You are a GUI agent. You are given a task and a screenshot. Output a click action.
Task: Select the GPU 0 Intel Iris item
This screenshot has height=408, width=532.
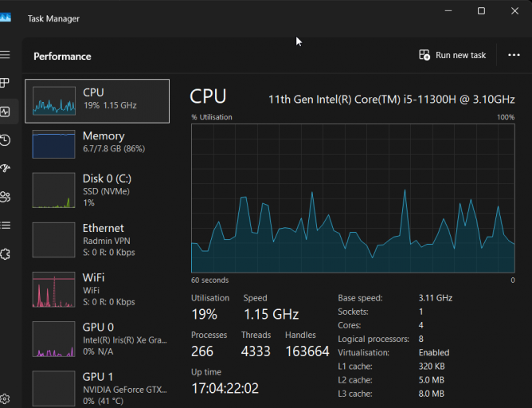[97, 339]
